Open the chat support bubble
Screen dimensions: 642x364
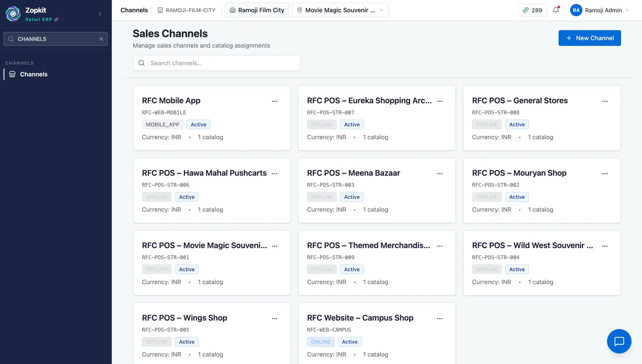[619, 341]
